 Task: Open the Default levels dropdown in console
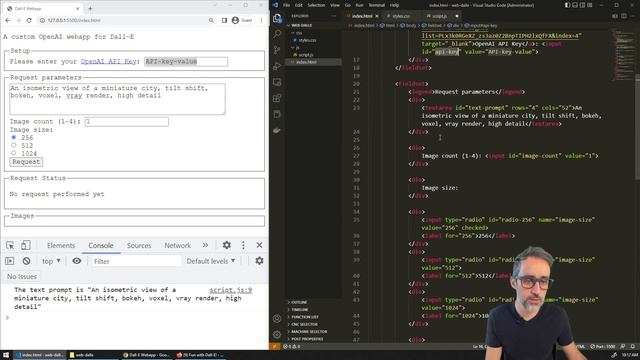[211, 261]
